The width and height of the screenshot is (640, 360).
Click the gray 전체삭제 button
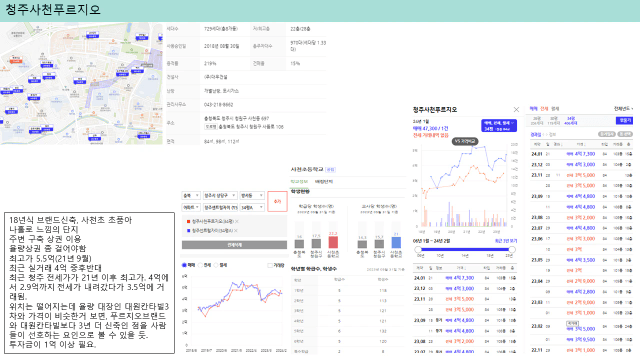pyautogui.click(x=234, y=245)
